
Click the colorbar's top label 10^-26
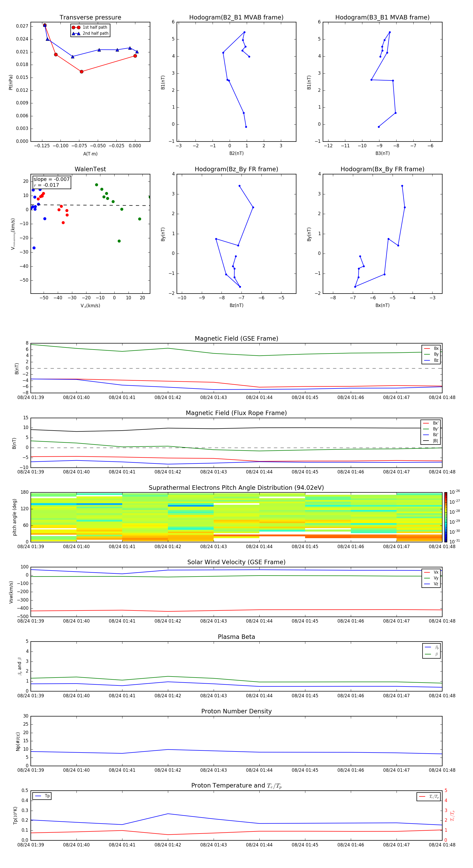pyautogui.click(x=455, y=492)
